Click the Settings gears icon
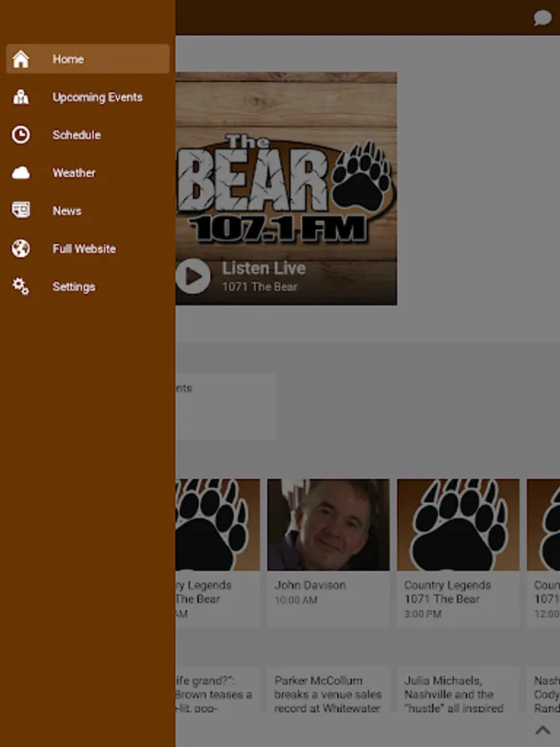 21,286
